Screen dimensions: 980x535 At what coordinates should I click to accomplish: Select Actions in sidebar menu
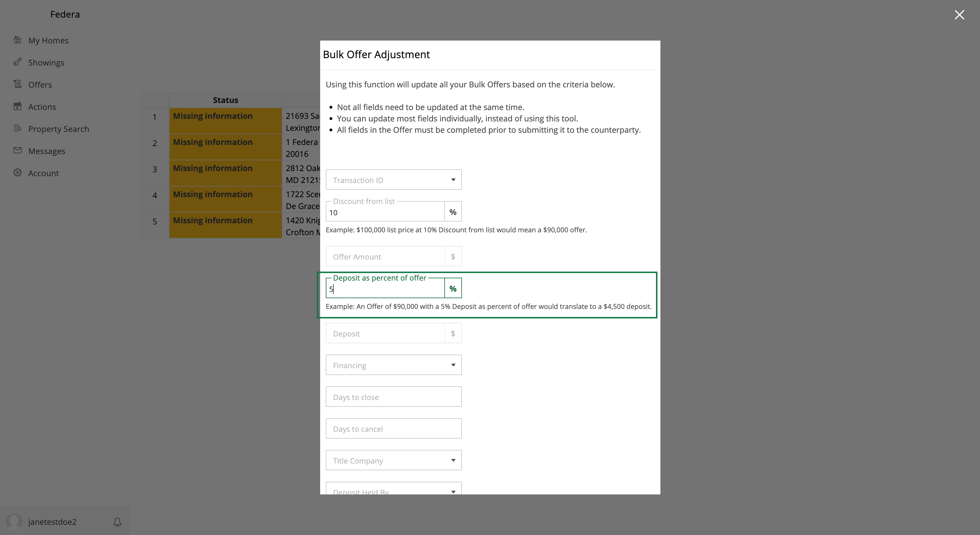pos(42,107)
